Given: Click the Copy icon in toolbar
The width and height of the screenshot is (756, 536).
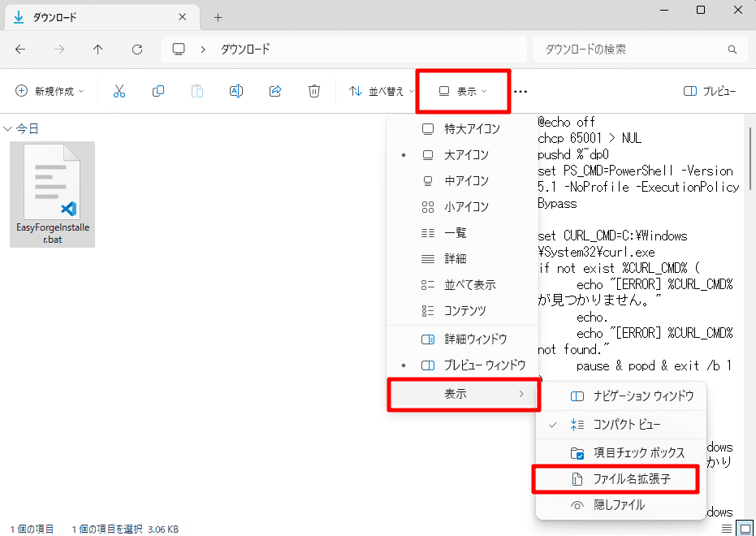Looking at the screenshot, I should 158,91.
